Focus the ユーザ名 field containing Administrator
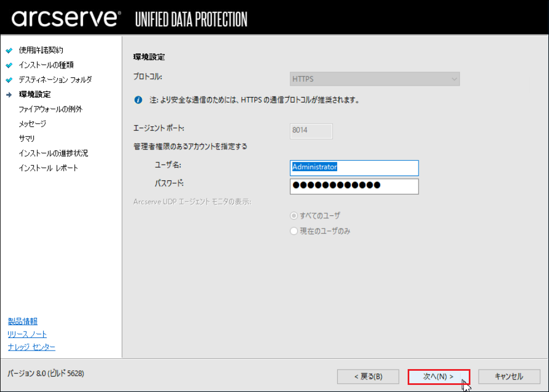The image size is (549, 392). click(354, 168)
